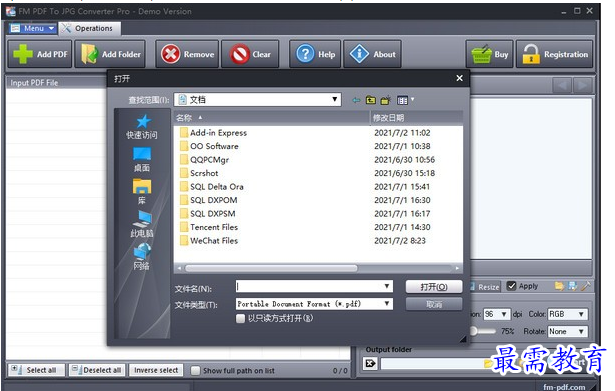
Task: Sort by the 名称 column header
Action: coord(271,118)
